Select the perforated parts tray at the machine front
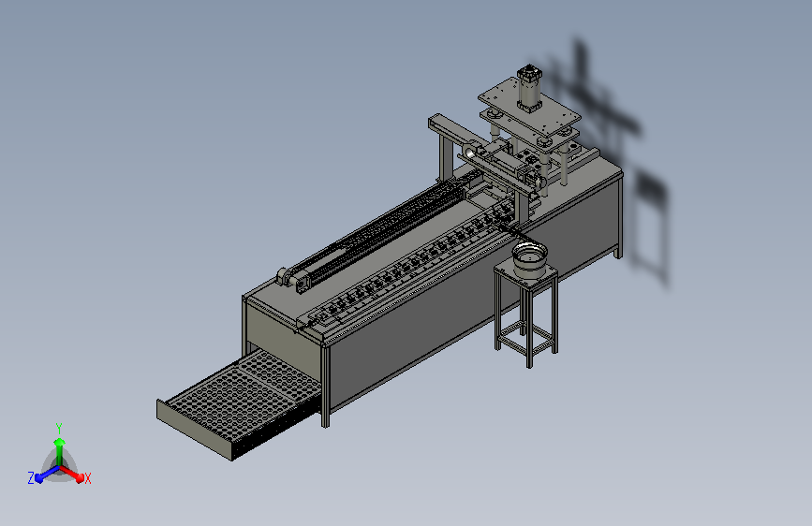Image resolution: width=812 pixels, height=526 pixels. click(x=239, y=405)
